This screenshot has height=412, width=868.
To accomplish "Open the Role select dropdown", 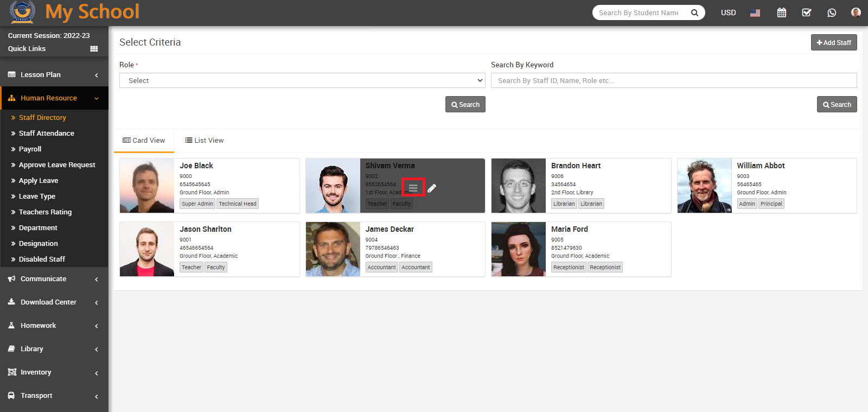I will coord(302,80).
